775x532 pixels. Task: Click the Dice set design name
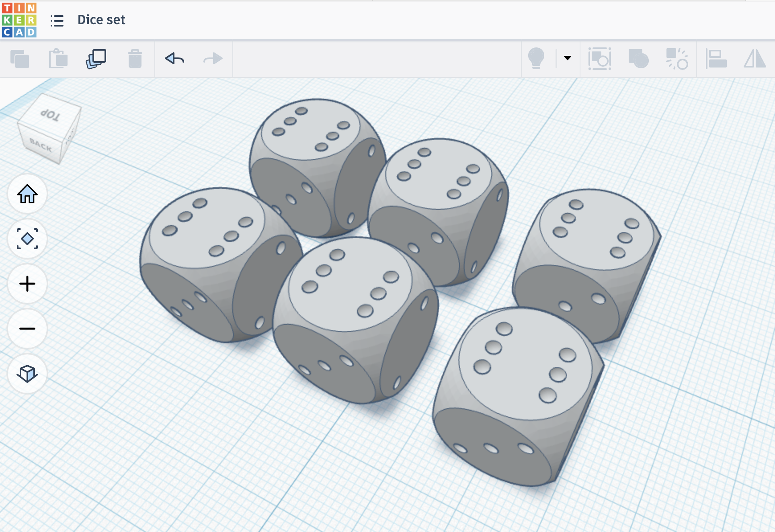pos(101,20)
